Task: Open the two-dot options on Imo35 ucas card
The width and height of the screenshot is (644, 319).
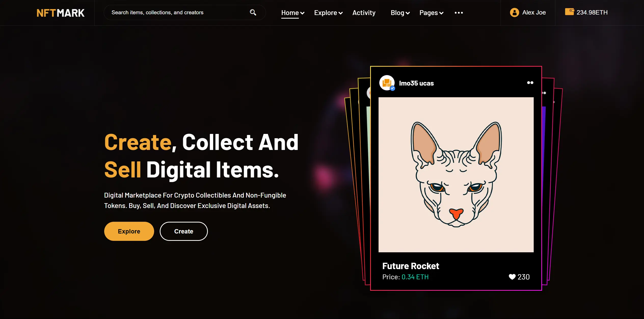Action: (530, 82)
